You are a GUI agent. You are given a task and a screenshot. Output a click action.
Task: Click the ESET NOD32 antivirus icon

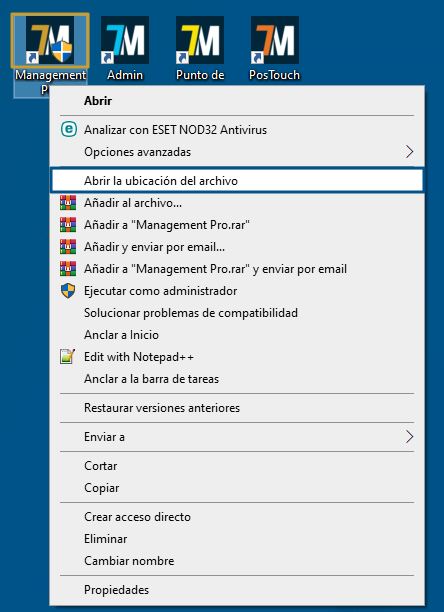pos(69,129)
